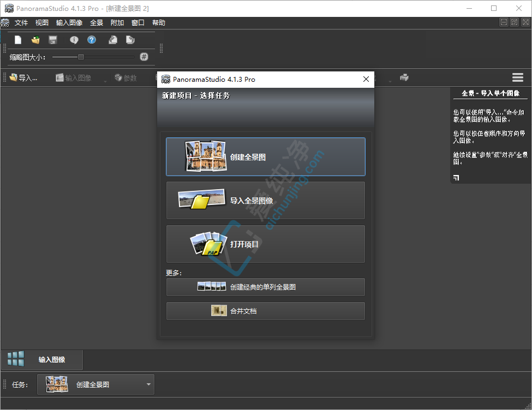This screenshot has height=410, width=532.
Task: Expand the 任务 创建全景图 dropdown
Action: [x=148, y=384]
